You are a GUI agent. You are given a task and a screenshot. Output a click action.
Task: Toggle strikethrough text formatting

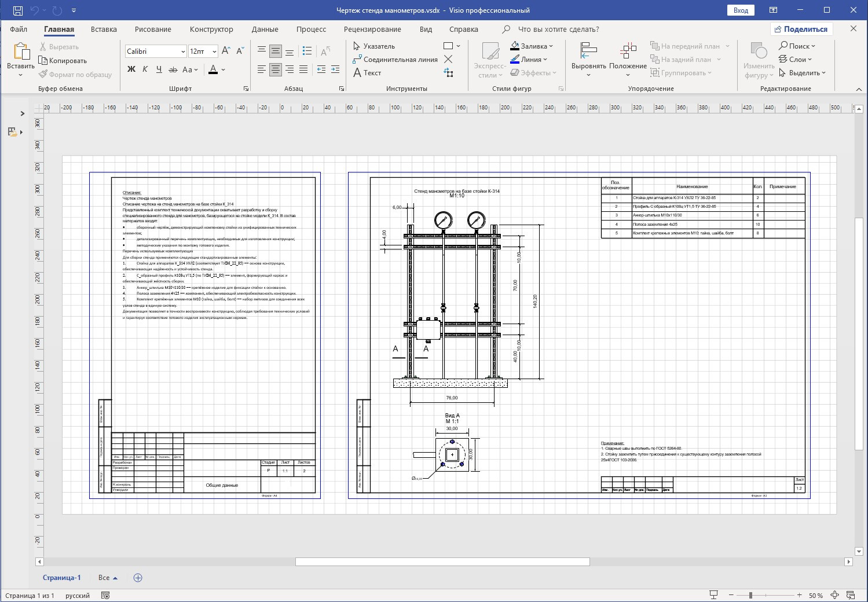point(173,69)
